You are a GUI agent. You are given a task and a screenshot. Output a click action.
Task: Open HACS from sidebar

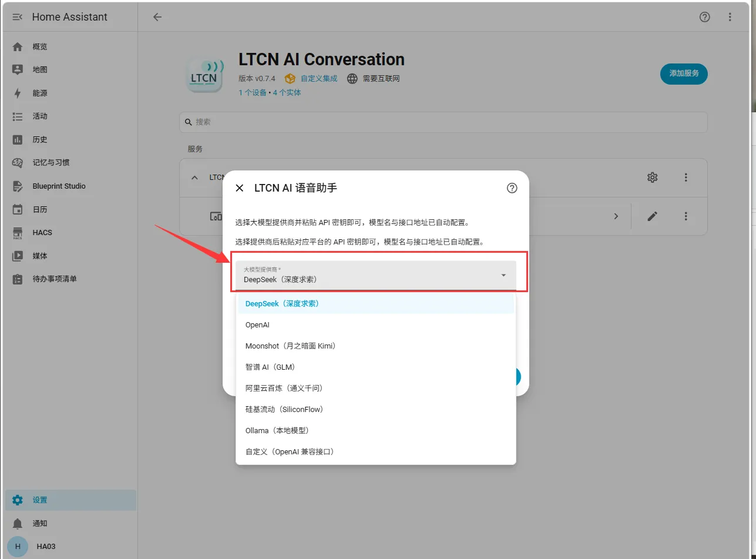point(70,233)
